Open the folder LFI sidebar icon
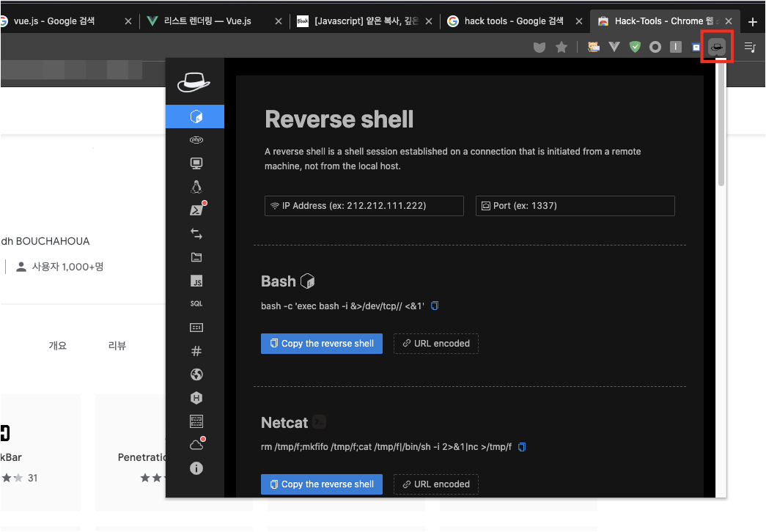Image resolution: width=766 pixels, height=532 pixels. (196, 257)
